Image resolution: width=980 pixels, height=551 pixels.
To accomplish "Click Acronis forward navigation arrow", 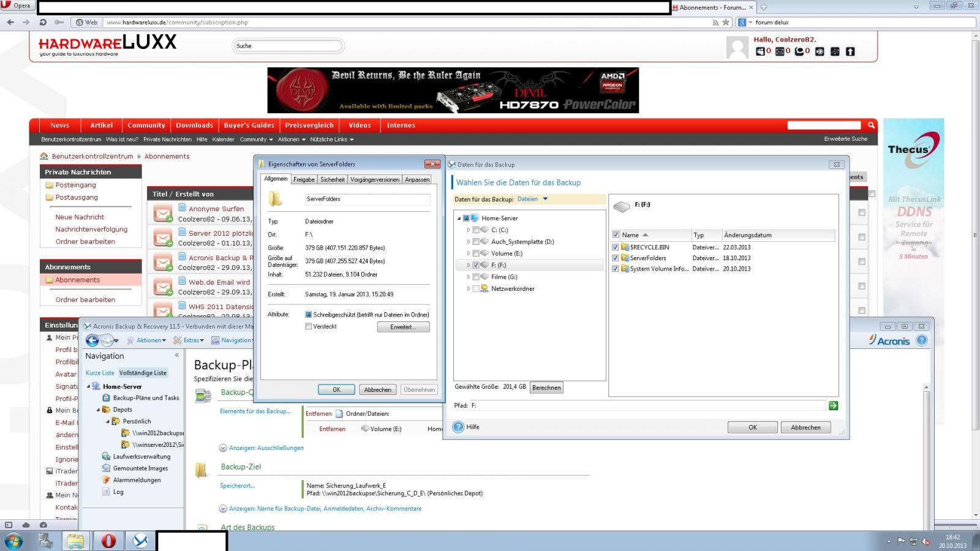I will coord(107,340).
